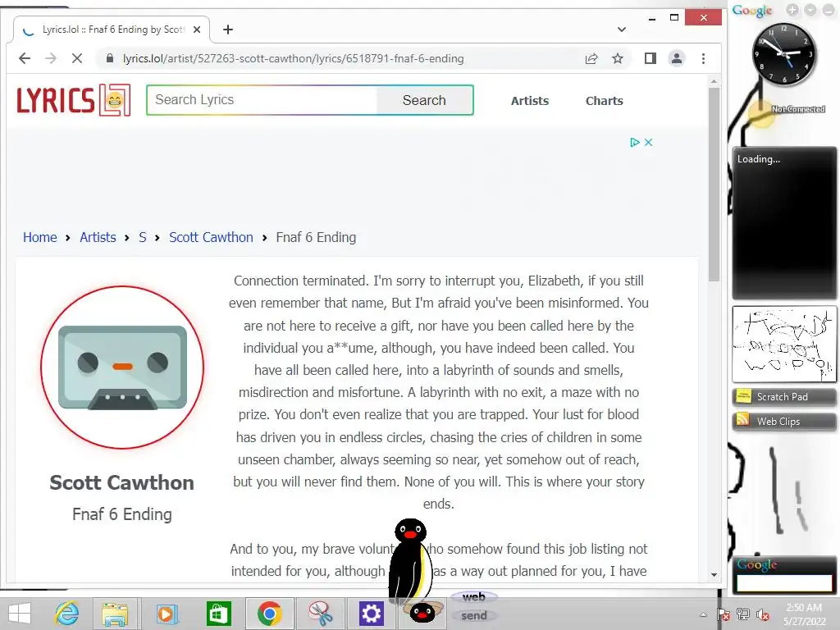Click the Pingu penguin taskbar icon
This screenshot has width=840, height=630.
point(422,613)
